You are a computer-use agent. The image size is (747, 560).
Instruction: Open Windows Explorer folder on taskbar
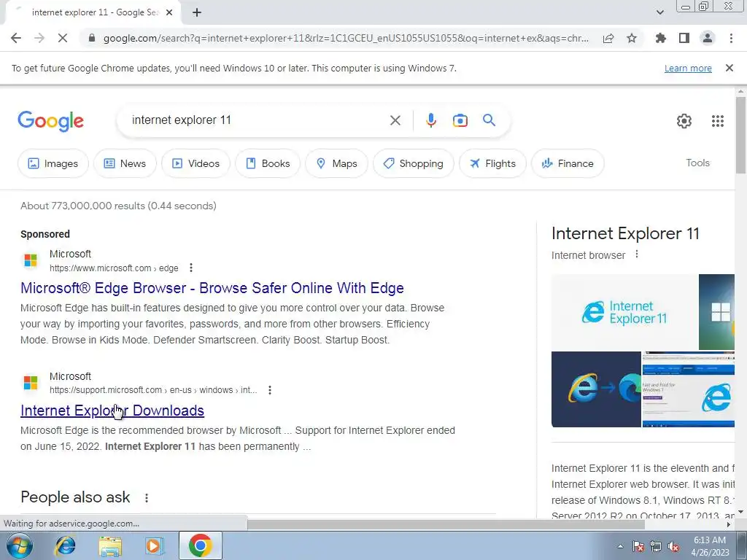point(110,545)
